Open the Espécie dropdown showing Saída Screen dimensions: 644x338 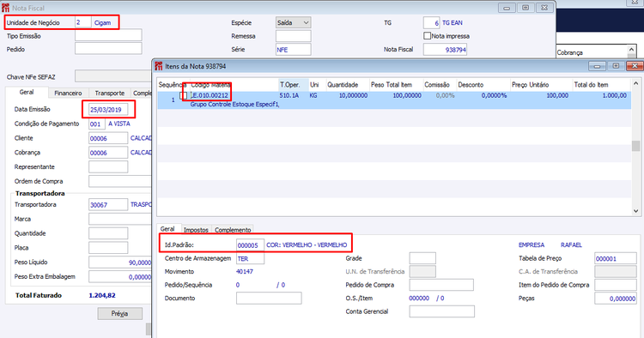click(294, 22)
